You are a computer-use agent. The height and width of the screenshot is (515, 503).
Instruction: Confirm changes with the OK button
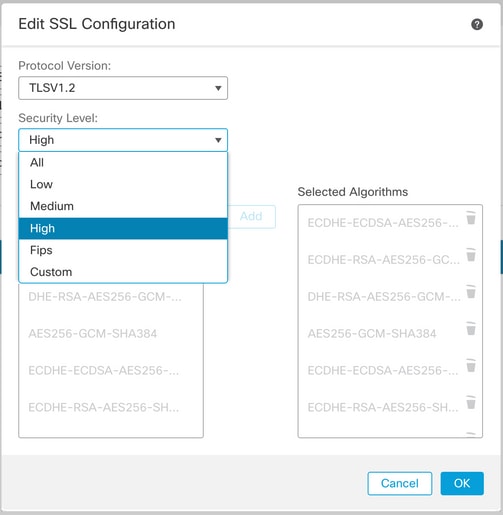click(462, 483)
